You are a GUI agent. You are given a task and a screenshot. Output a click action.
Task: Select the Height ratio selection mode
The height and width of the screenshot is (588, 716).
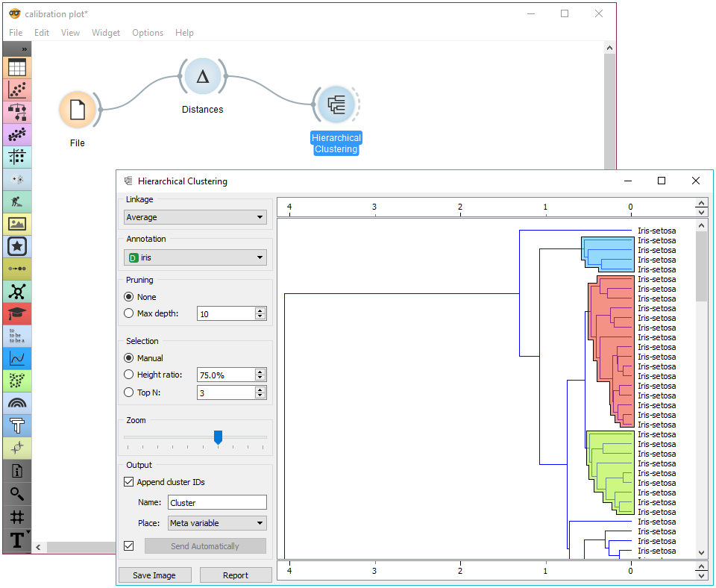tap(131, 375)
